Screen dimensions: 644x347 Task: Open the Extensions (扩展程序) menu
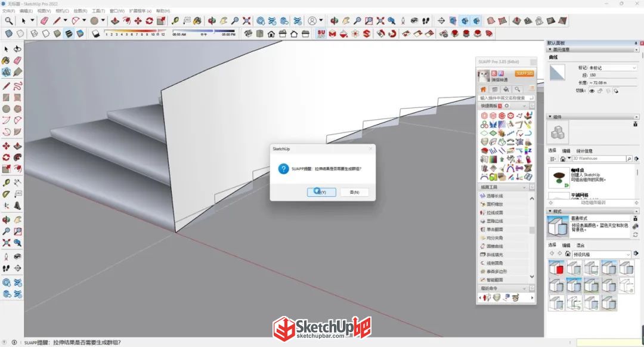pos(140,11)
